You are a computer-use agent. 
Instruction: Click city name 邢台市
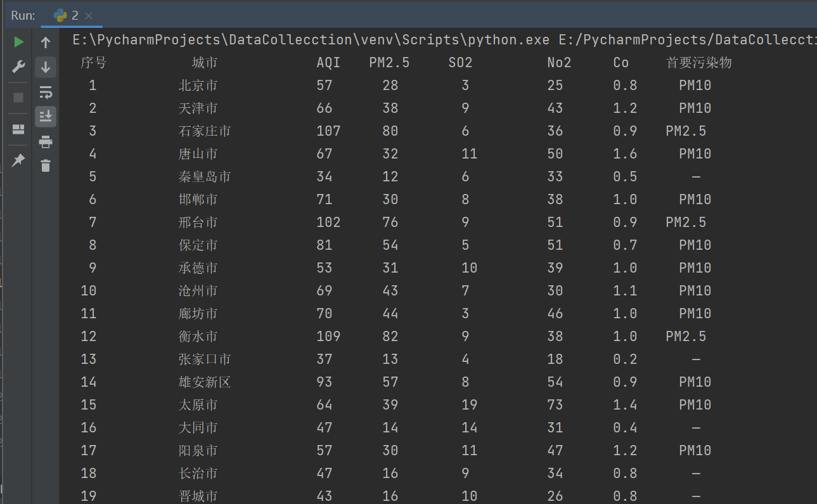pyautogui.click(x=198, y=223)
